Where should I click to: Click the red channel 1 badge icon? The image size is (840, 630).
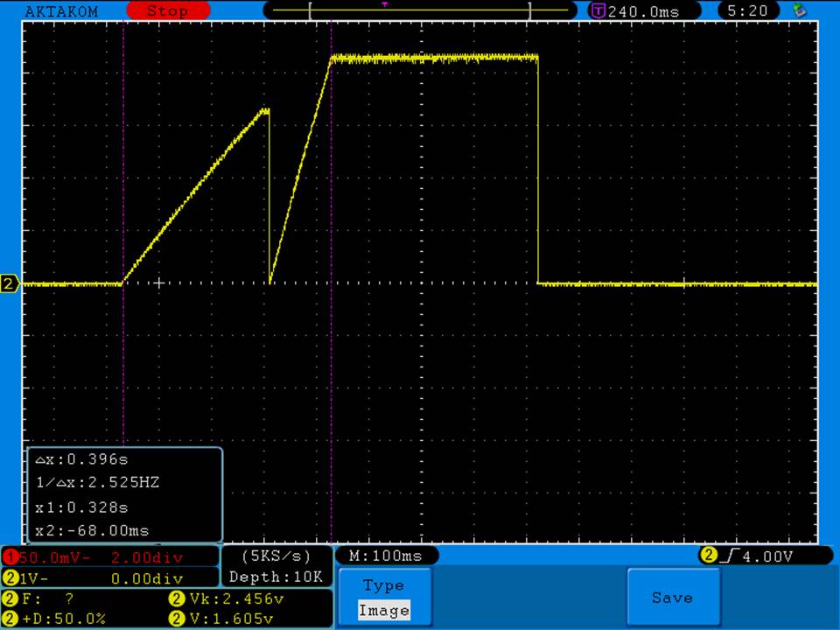tap(10, 556)
